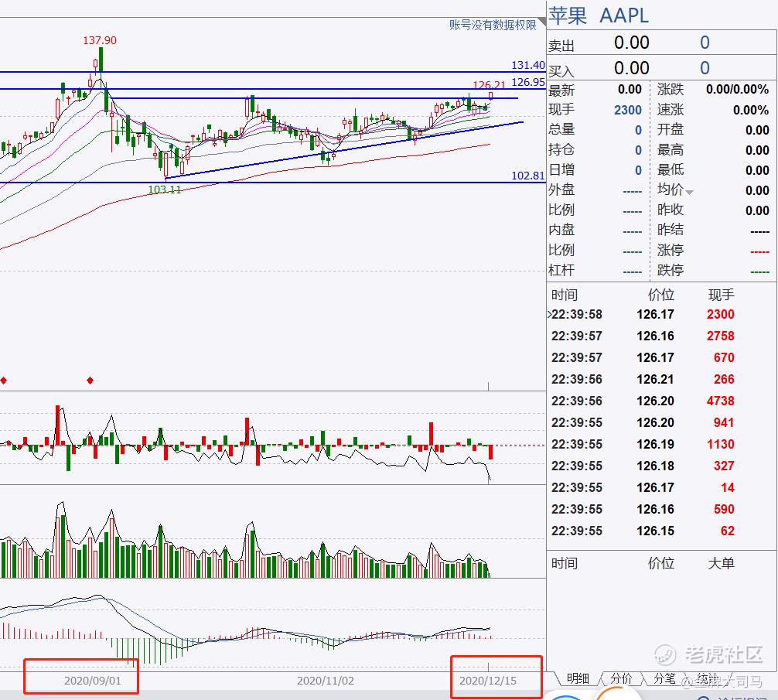Viewport: 778px width, 700px height.
Task: Click the 2020/11/02 date label
Action: 326,680
